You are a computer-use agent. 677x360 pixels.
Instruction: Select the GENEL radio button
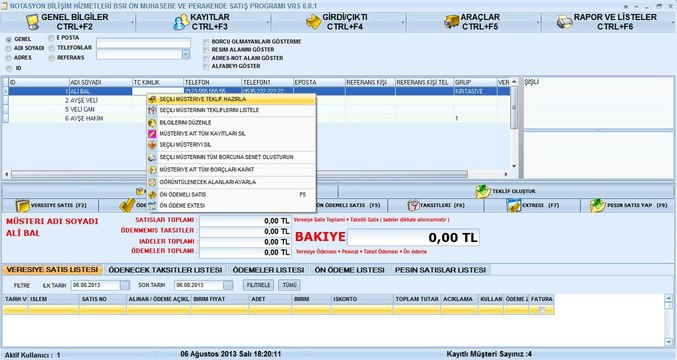tap(9, 39)
